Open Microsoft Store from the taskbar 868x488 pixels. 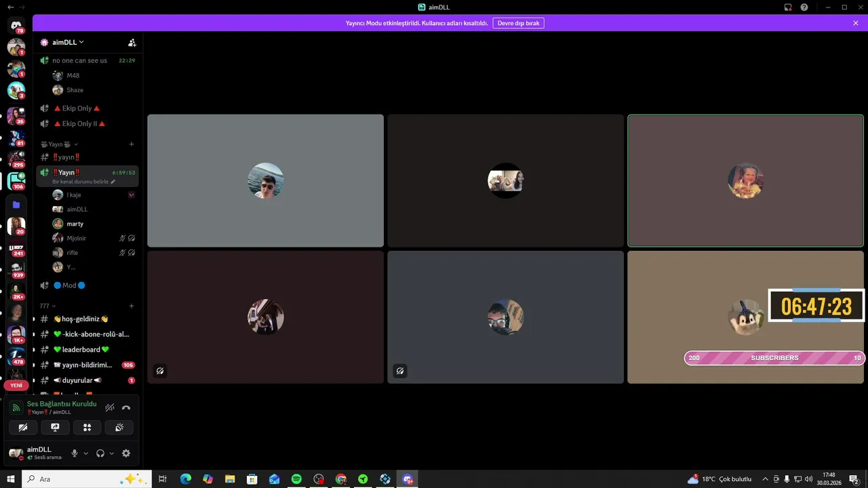[252, 479]
